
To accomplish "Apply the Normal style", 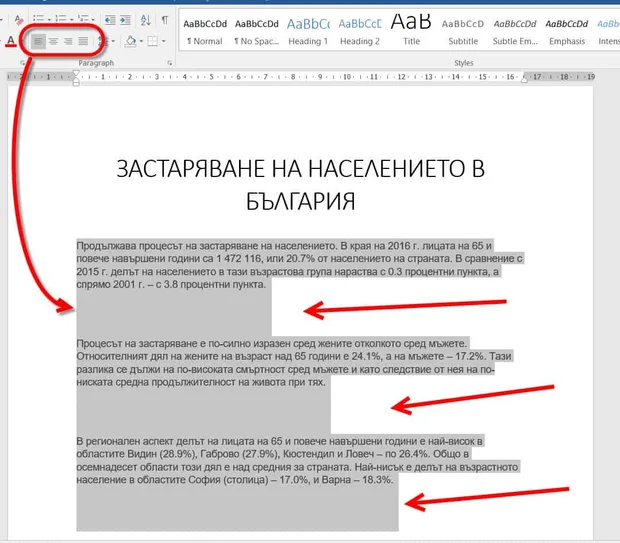I will click(x=205, y=32).
